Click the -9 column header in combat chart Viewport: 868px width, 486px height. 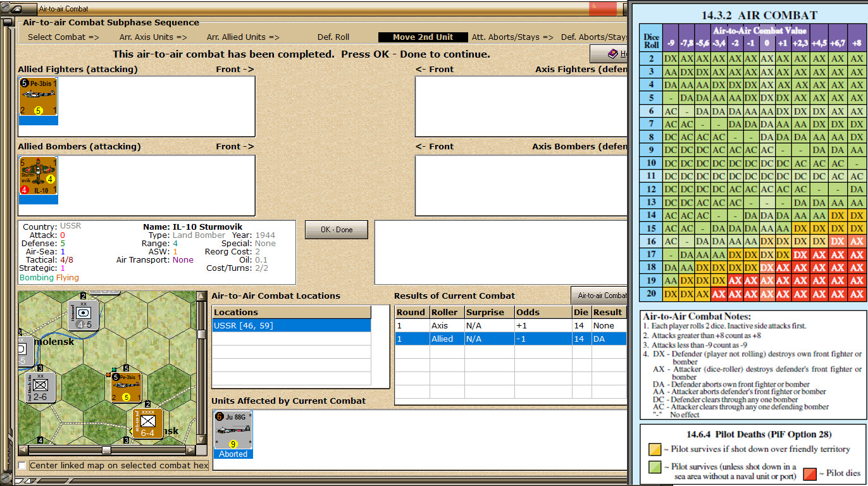pyautogui.click(x=670, y=42)
